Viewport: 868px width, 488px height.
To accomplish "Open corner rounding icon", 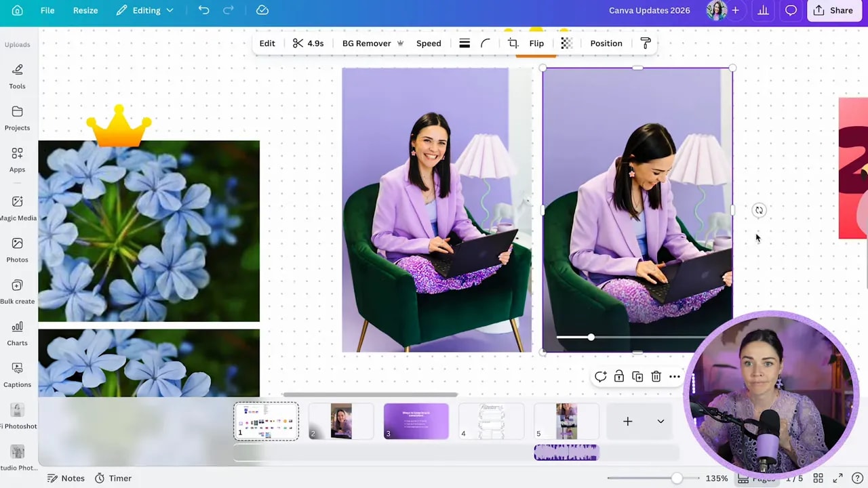I will [486, 43].
